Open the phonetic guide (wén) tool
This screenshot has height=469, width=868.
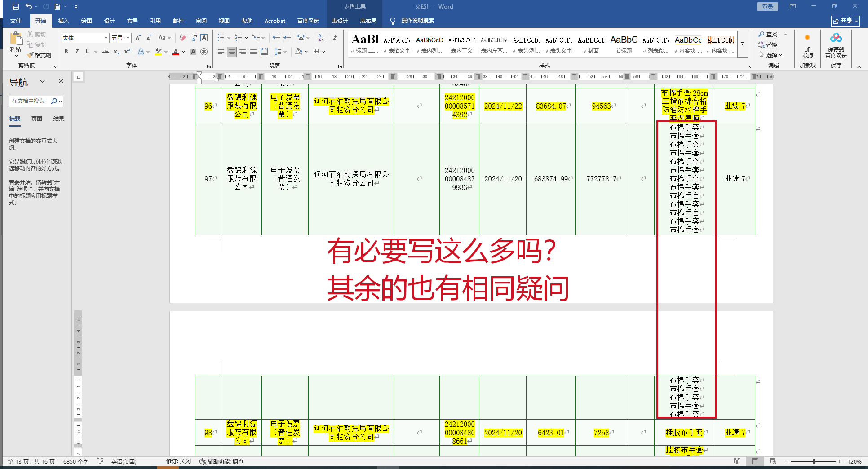[x=193, y=38]
